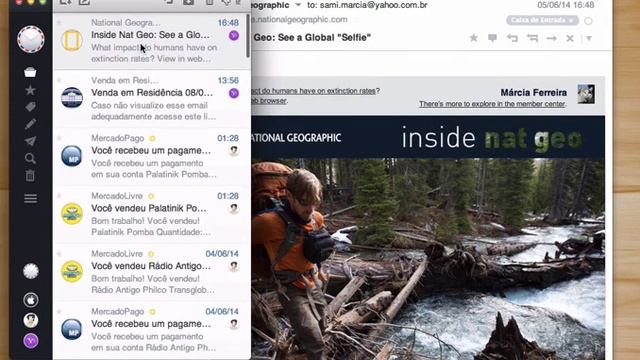Click the Yahoo badge on Nat Geo message
Image resolution: width=640 pixels, height=360 pixels.
tap(234, 36)
